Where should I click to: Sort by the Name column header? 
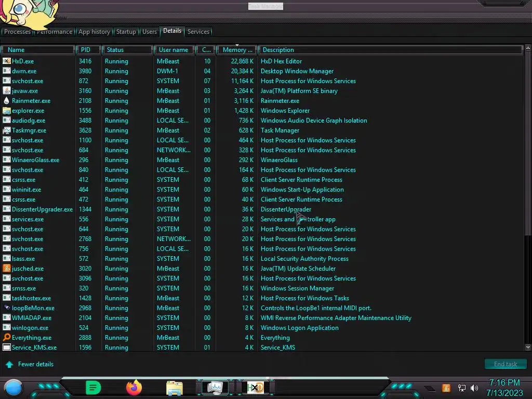tap(37, 50)
